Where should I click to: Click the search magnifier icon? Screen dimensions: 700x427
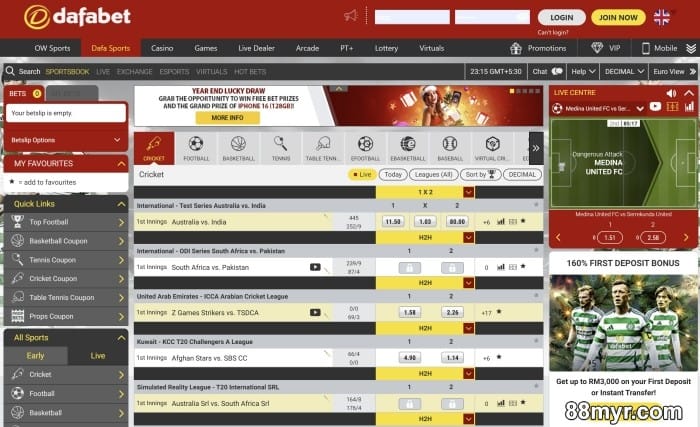(x=10, y=71)
